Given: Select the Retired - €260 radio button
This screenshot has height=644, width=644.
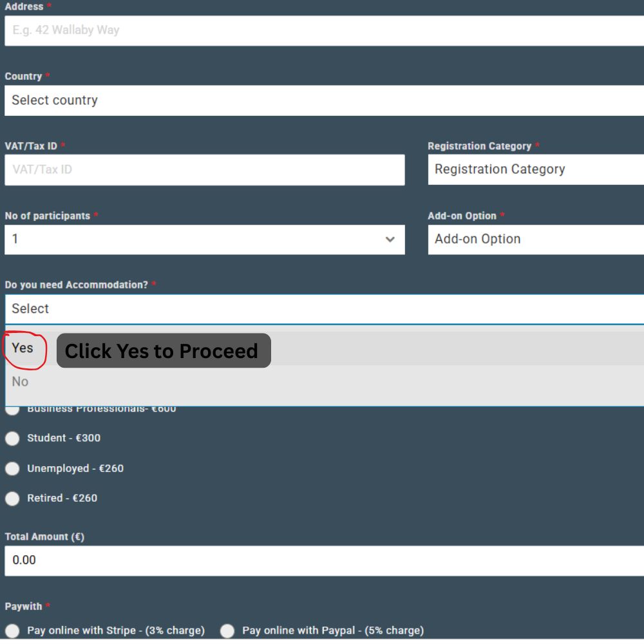Looking at the screenshot, I should [x=12, y=498].
